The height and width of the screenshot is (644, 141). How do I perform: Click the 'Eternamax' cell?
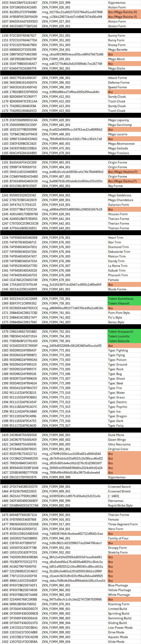pos(116,501)
